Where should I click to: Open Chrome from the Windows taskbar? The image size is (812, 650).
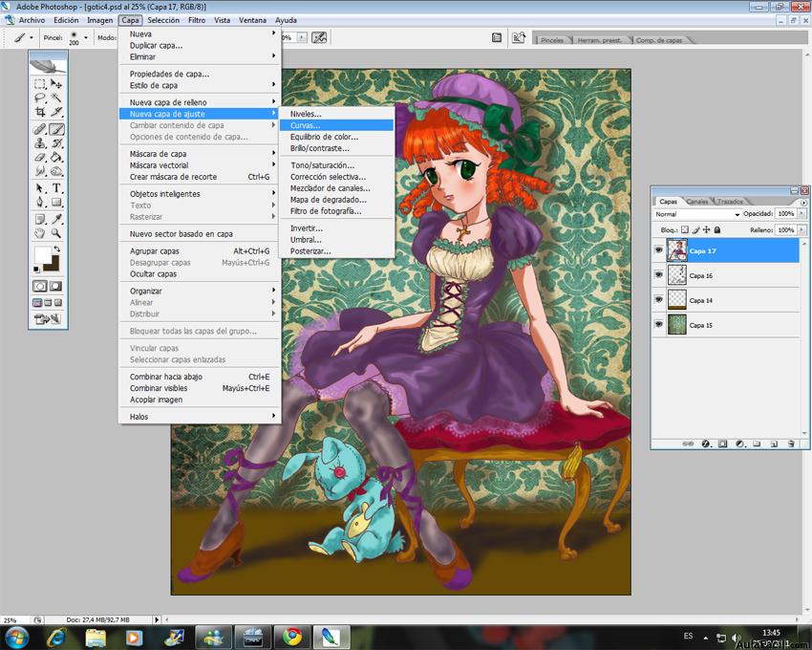tap(292, 637)
